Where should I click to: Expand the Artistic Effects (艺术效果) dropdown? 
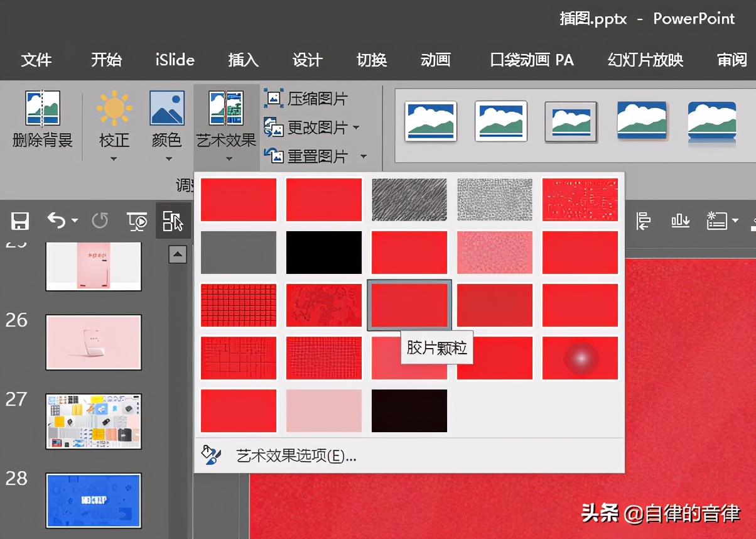tap(226, 158)
